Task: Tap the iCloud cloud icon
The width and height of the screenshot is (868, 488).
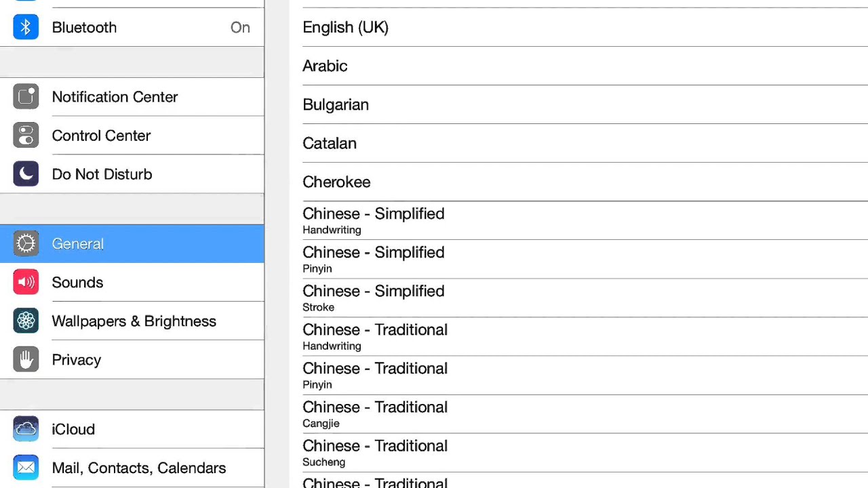Action: click(x=26, y=429)
